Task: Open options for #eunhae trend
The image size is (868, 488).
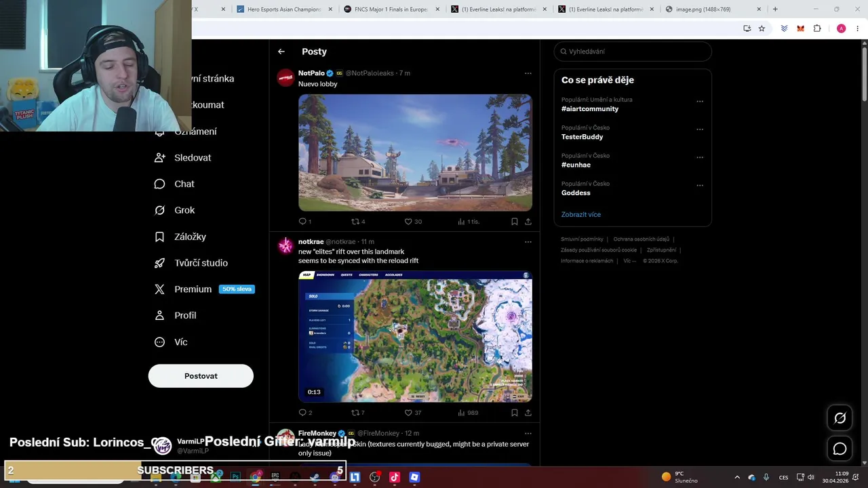Action: point(700,157)
